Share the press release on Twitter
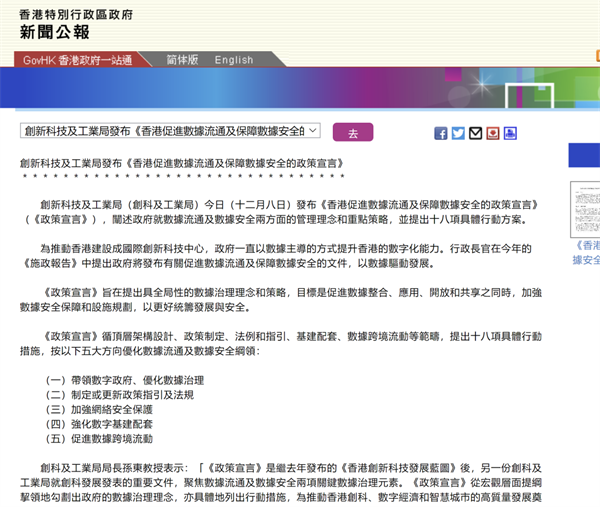 (x=458, y=133)
